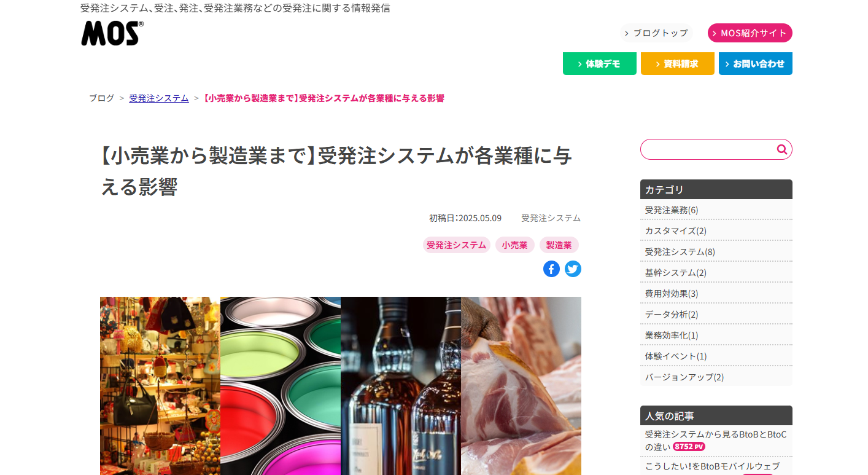Open the 体験デモ green button
Image resolution: width=868 pixels, height=475 pixels.
coord(600,64)
